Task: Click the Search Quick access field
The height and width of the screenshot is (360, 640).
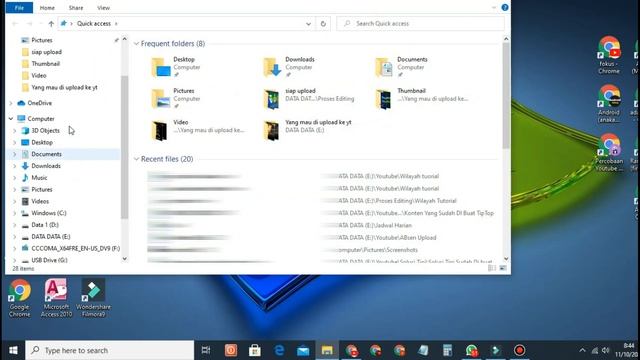Action: click(420, 24)
